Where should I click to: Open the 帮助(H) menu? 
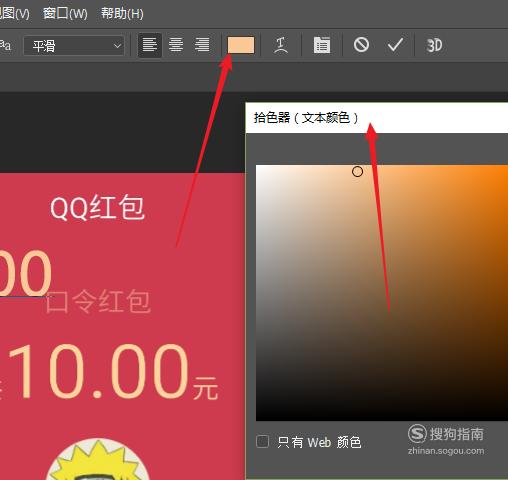(122, 13)
